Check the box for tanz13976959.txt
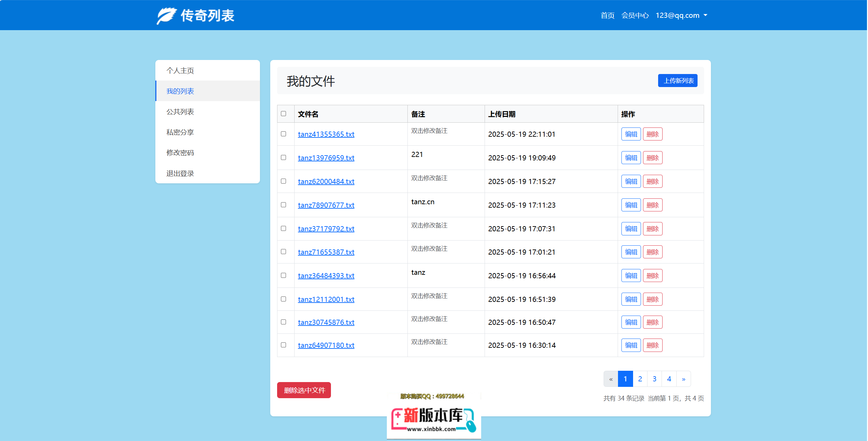 tap(284, 158)
